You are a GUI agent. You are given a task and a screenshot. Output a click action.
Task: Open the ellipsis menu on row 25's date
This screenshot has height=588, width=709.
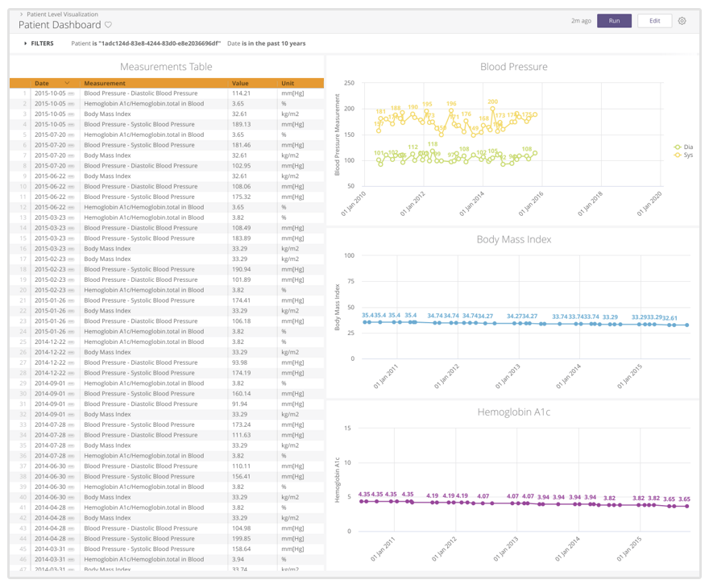click(x=71, y=342)
